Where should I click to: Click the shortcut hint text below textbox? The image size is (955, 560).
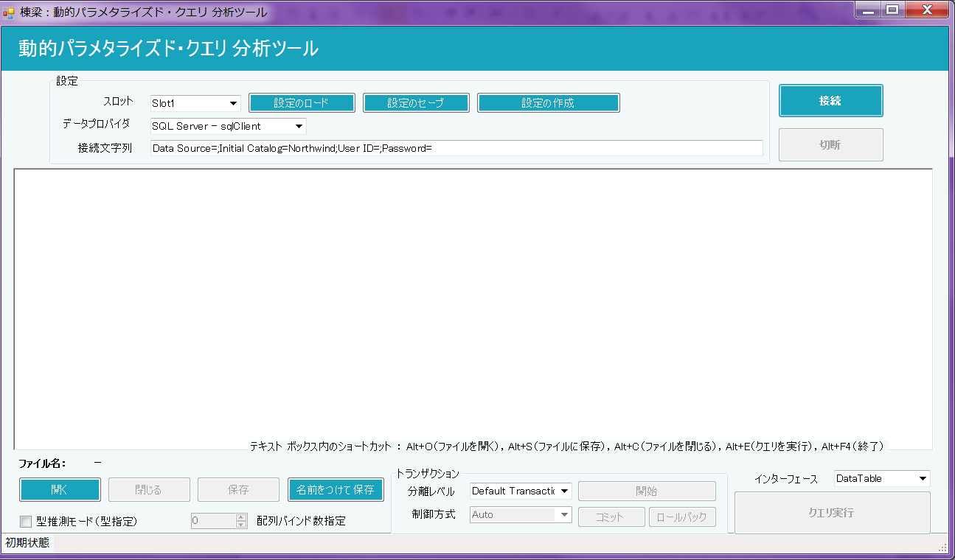566,447
